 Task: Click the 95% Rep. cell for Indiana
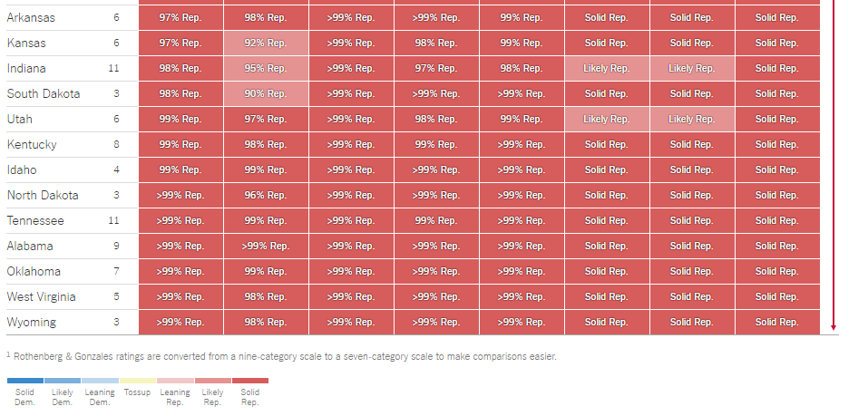pos(266,69)
